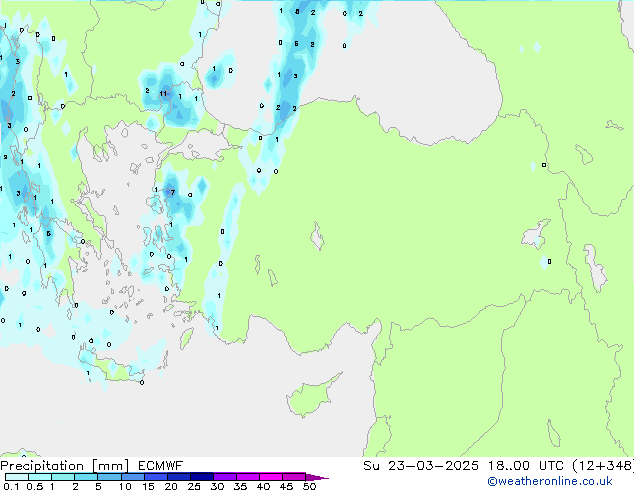Click the precipitation value '7' on the map

(x=173, y=192)
